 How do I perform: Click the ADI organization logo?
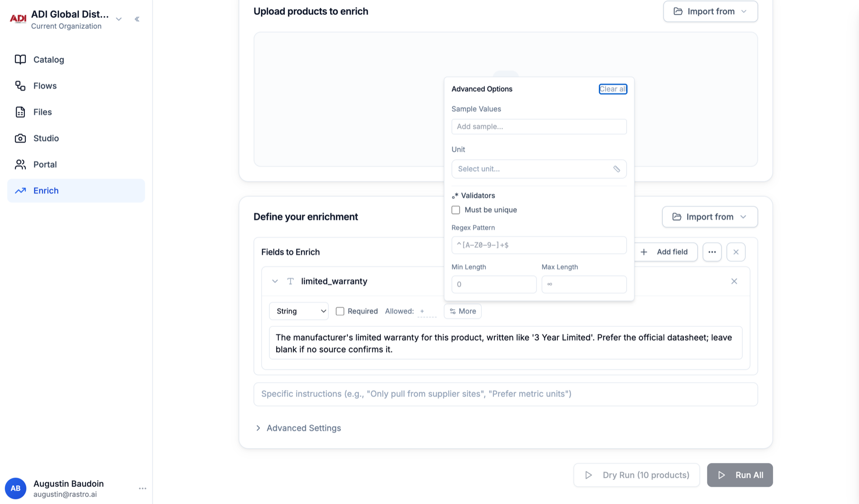tap(18, 19)
